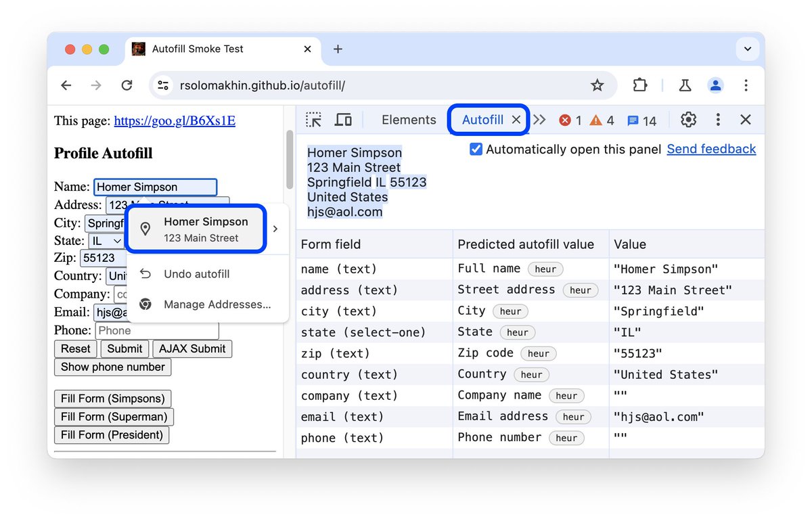Select the name (text) row

click(531, 269)
